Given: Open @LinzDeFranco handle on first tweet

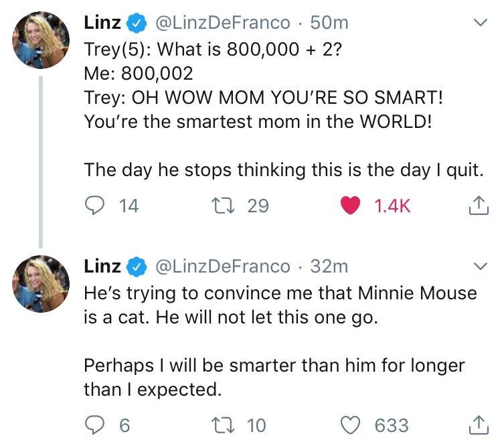Looking at the screenshot, I should 223,23.
